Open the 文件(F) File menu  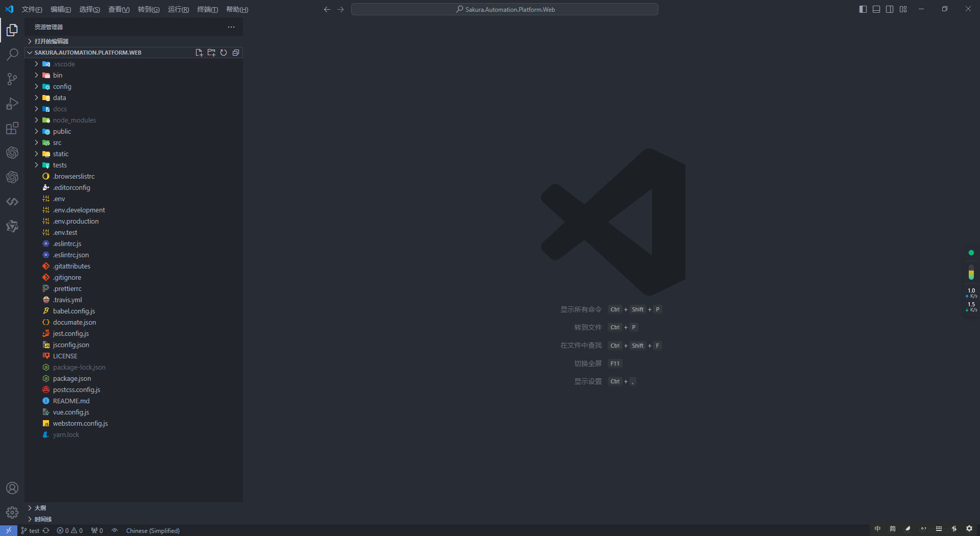[32, 9]
